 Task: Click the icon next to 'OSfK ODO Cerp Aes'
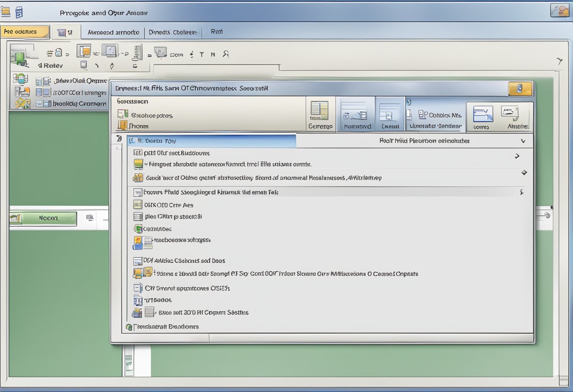(x=138, y=205)
